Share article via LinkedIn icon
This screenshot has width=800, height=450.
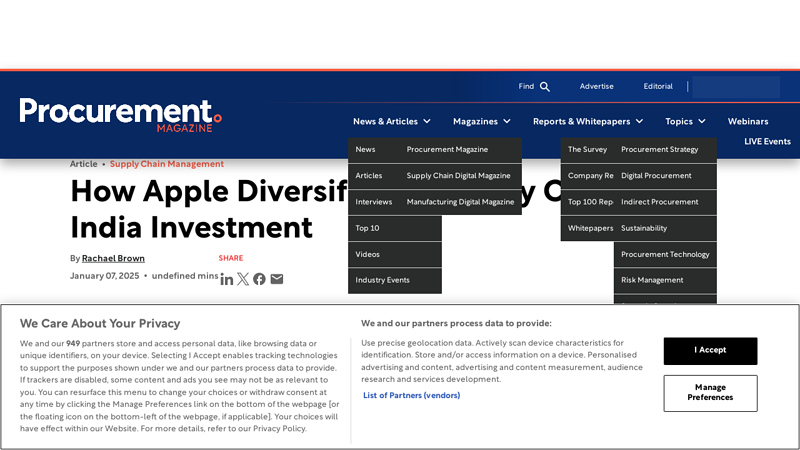(x=227, y=279)
